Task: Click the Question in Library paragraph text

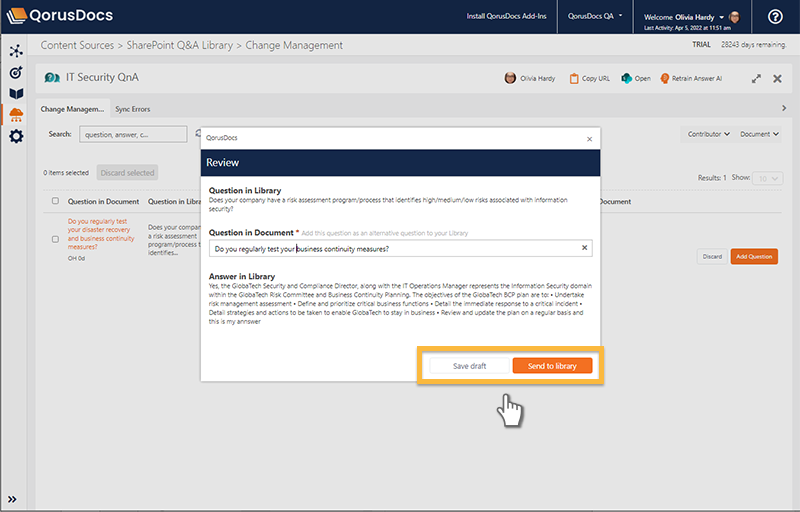Action: point(388,204)
